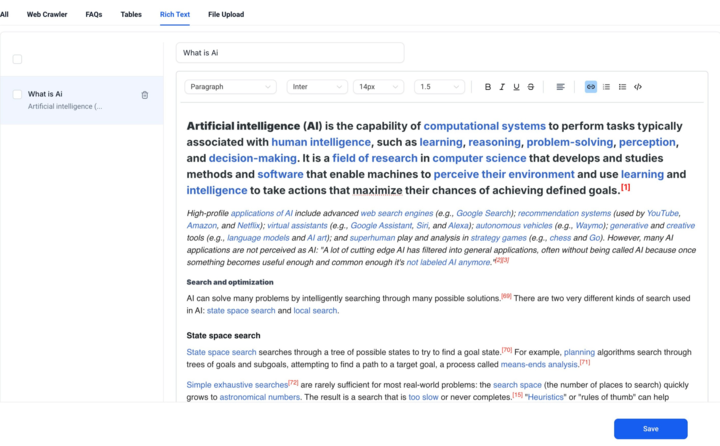Open the Paragraph style dropdown

pos(230,87)
